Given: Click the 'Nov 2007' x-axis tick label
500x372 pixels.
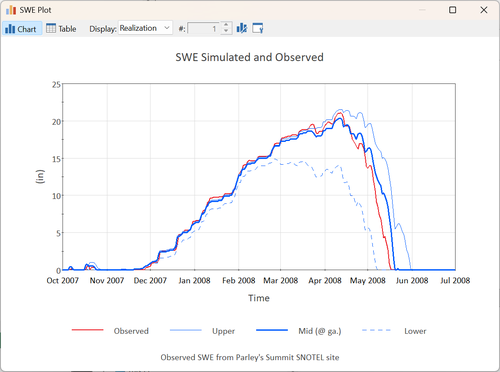Looking at the screenshot, I should pos(107,281).
